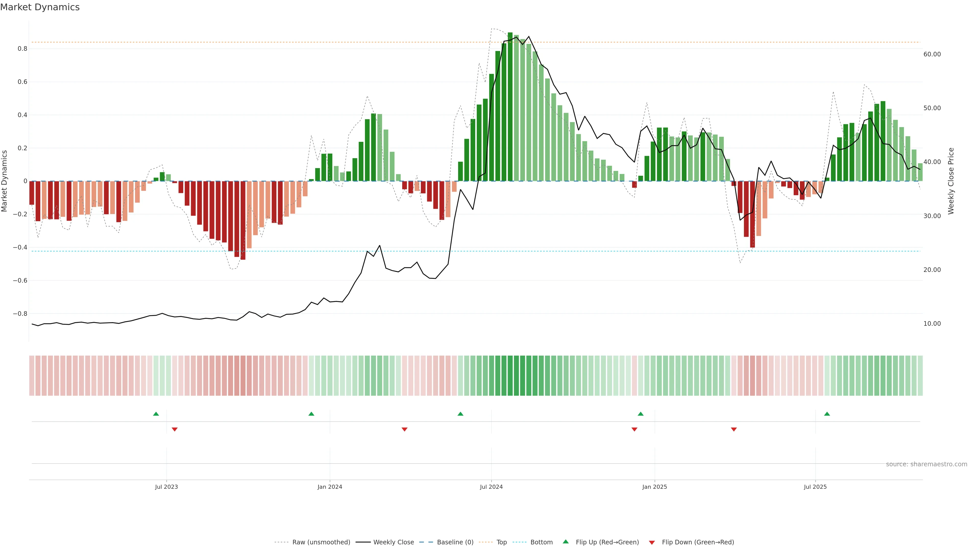Screen dimensions: 980x551
Task: Click the green flip-up marker before Jan 2024
Action: coord(311,414)
